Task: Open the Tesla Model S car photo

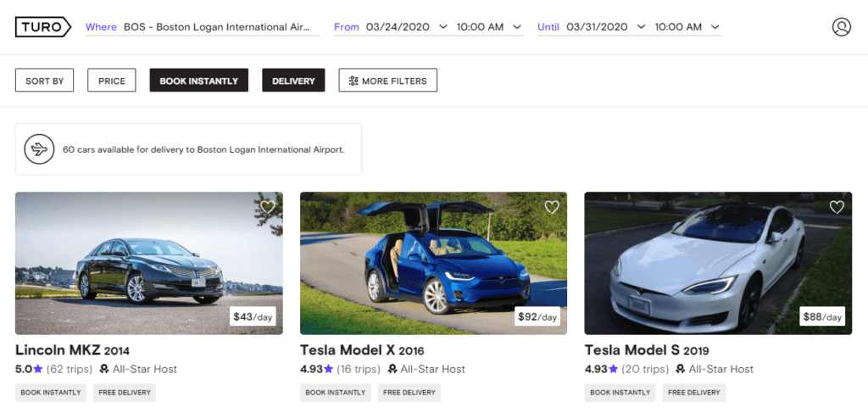Action: [x=717, y=263]
